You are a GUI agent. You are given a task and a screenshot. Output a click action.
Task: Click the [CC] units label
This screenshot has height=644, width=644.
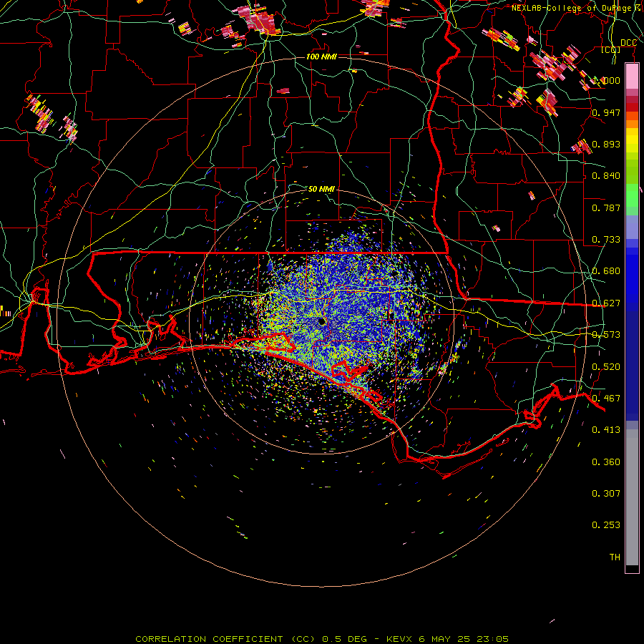[611, 49]
